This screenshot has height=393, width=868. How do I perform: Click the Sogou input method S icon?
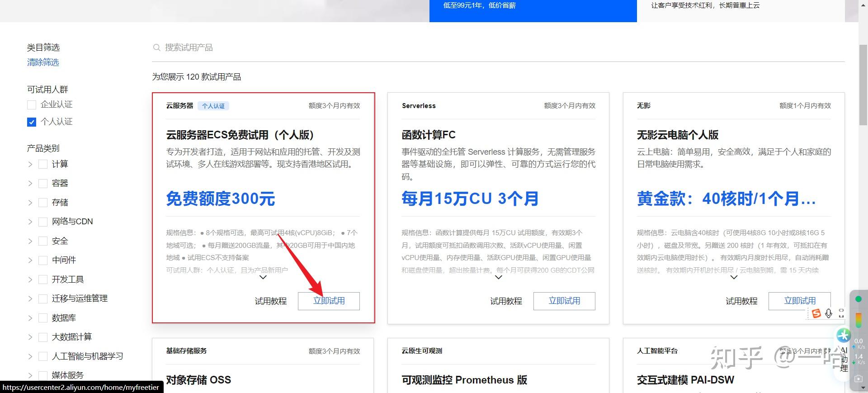coord(816,313)
